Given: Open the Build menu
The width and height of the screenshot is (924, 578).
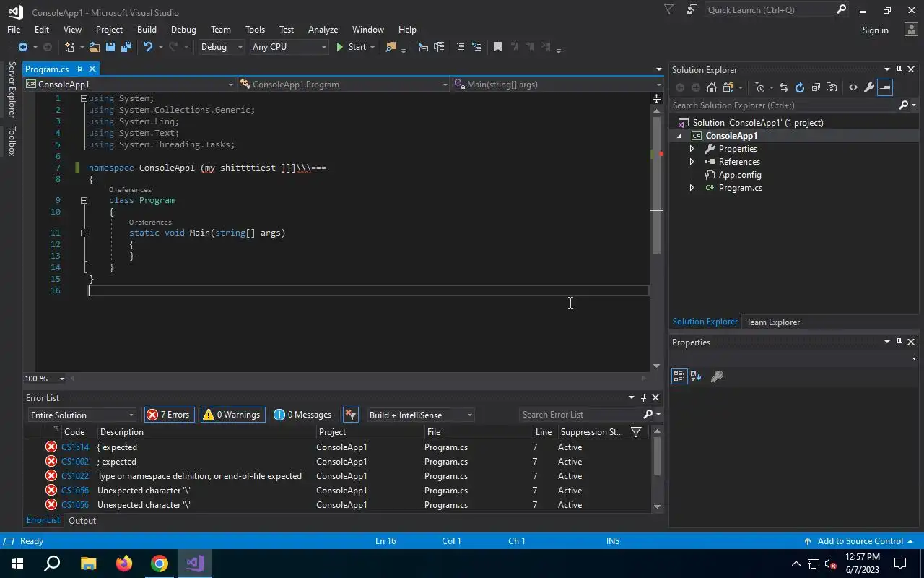Looking at the screenshot, I should pyautogui.click(x=147, y=30).
